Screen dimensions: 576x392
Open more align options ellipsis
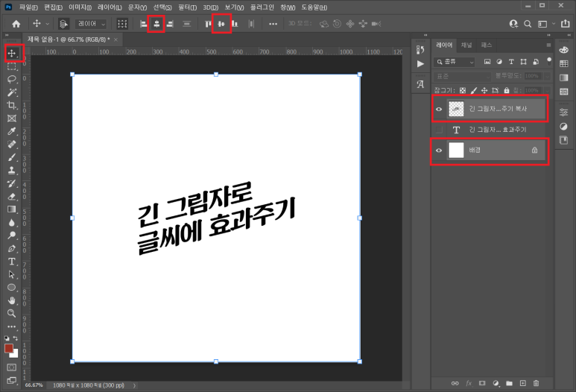[273, 24]
